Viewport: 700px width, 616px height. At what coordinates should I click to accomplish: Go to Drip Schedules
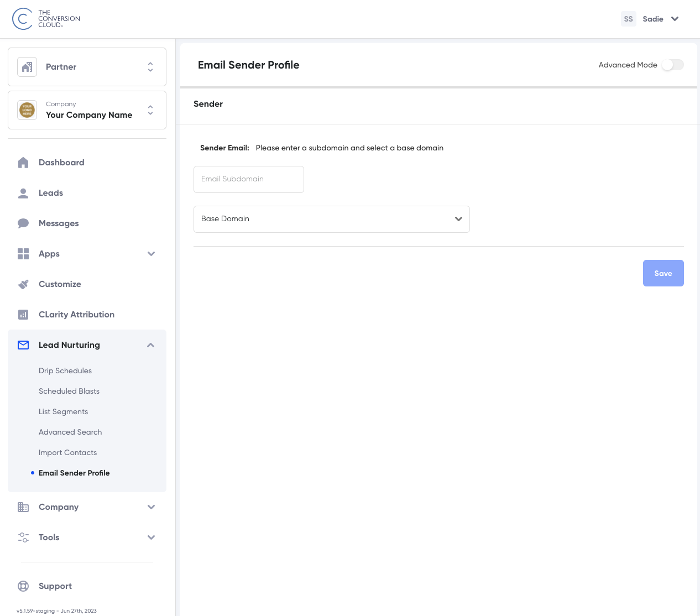click(65, 370)
